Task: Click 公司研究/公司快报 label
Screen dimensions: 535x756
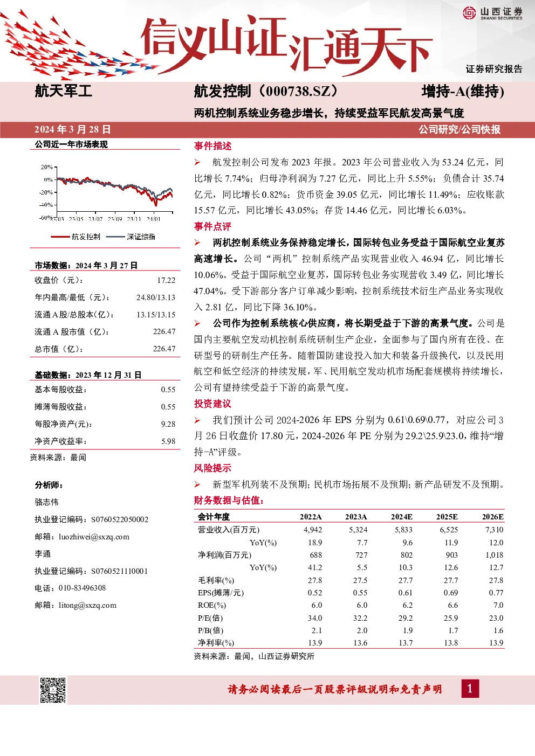Action: (459, 129)
